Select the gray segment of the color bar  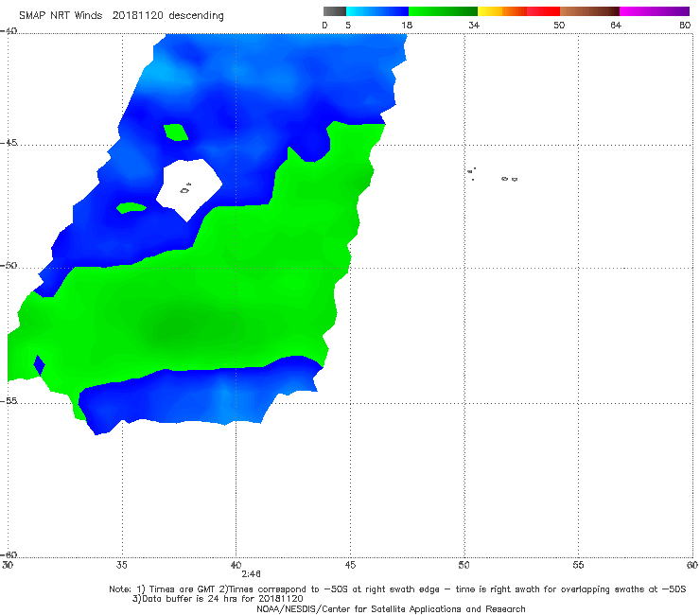pyautogui.click(x=335, y=11)
